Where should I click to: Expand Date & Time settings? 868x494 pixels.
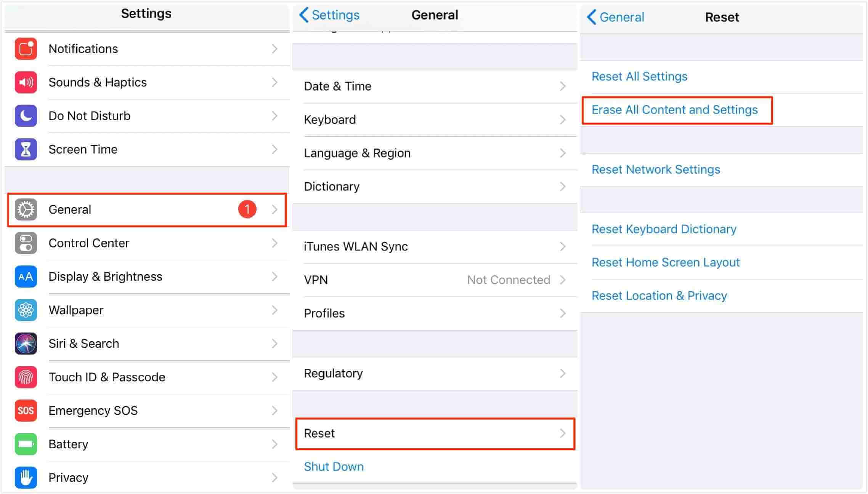[434, 85]
